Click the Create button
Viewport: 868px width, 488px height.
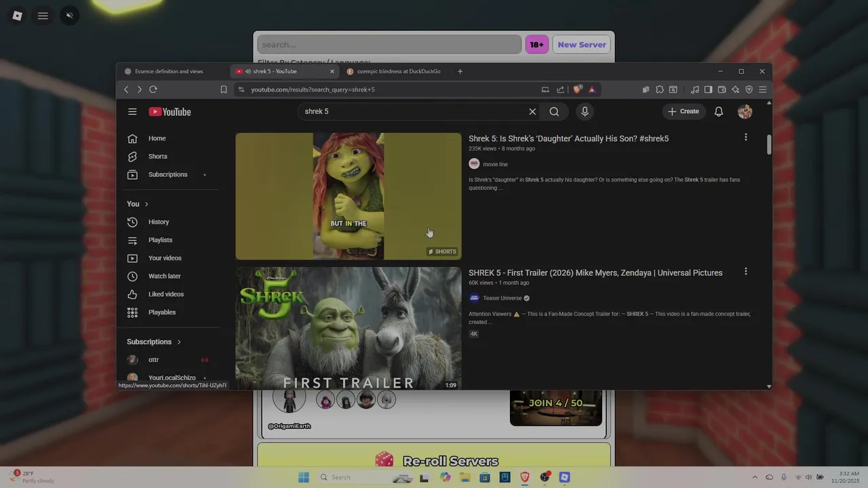(684, 112)
